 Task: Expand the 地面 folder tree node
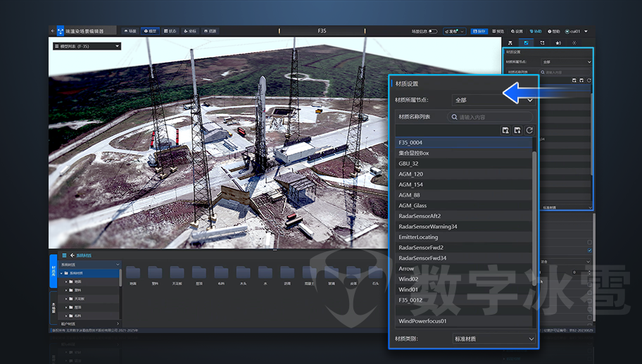point(67,281)
